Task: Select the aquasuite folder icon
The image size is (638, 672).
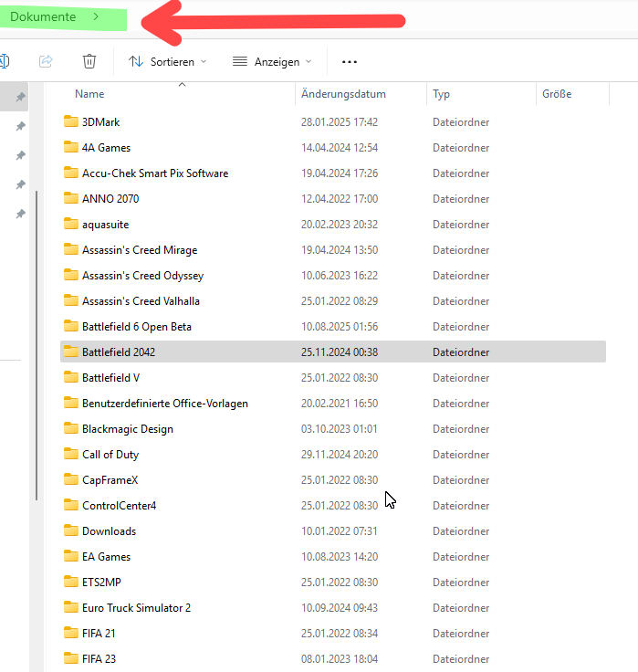Action: click(71, 224)
